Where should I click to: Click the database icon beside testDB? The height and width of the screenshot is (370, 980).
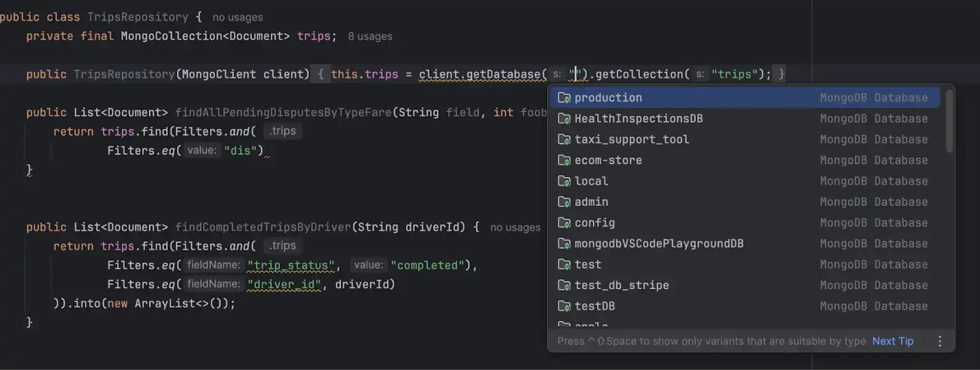pos(564,306)
